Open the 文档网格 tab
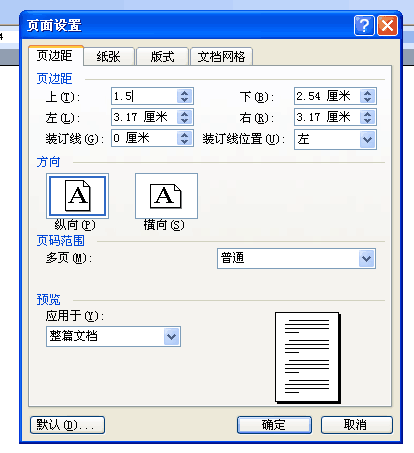This screenshot has width=414, height=453. pos(221,56)
